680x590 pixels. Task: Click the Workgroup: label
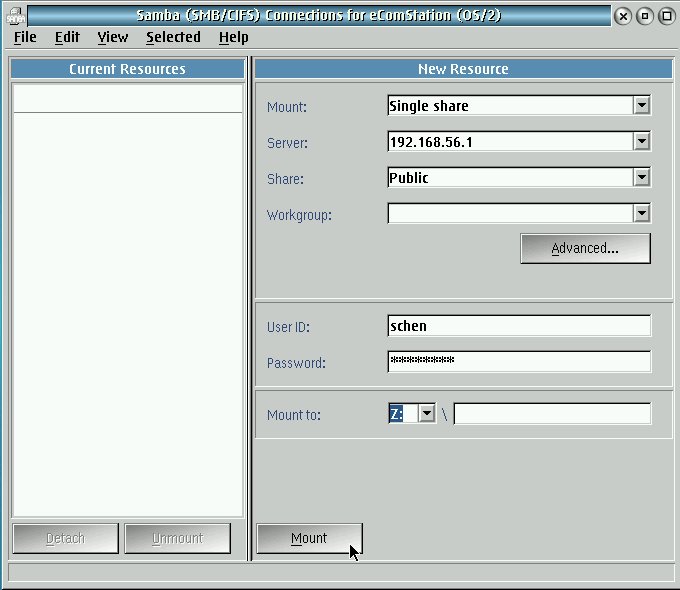tap(299, 215)
